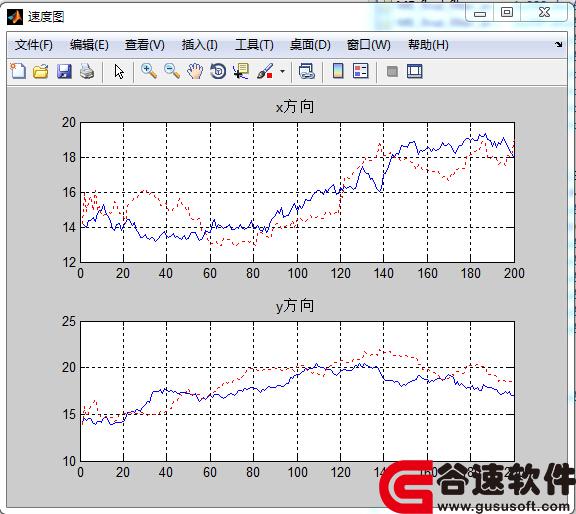Open the 文件(F) menu
Image resolution: width=576 pixels, height=514 pixels.
[x=33, y=45]
